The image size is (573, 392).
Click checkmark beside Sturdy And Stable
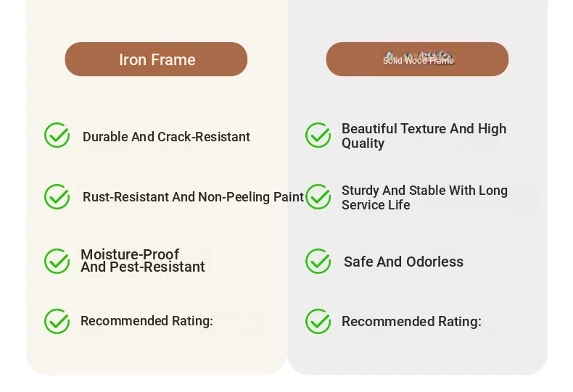318,197
